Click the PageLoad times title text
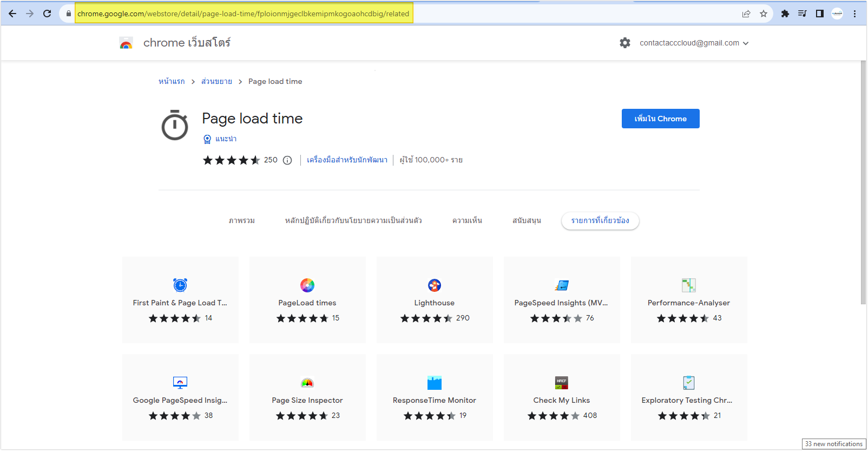The width and height of the screenshot is (868, 451). tap(307, 303)
